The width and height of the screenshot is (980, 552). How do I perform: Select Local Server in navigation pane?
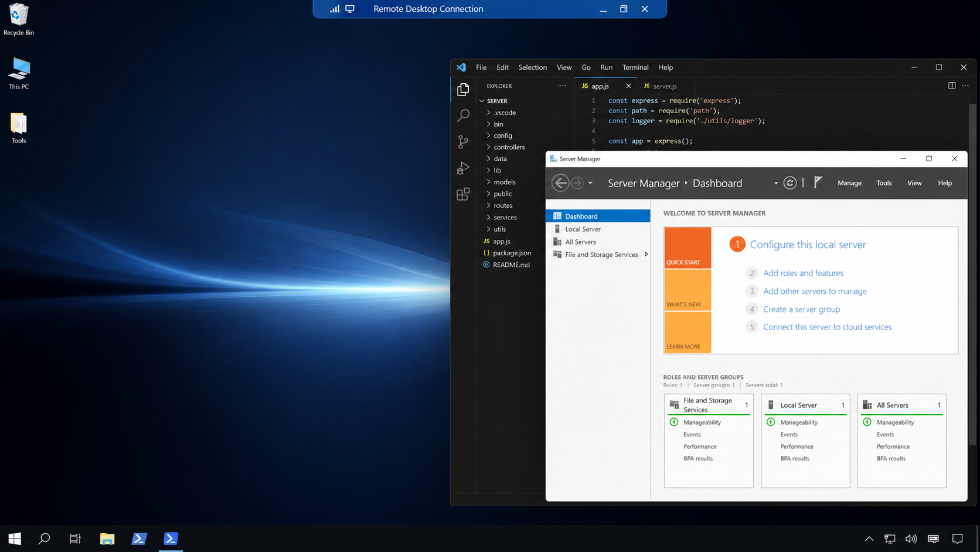tap(598, 229)
